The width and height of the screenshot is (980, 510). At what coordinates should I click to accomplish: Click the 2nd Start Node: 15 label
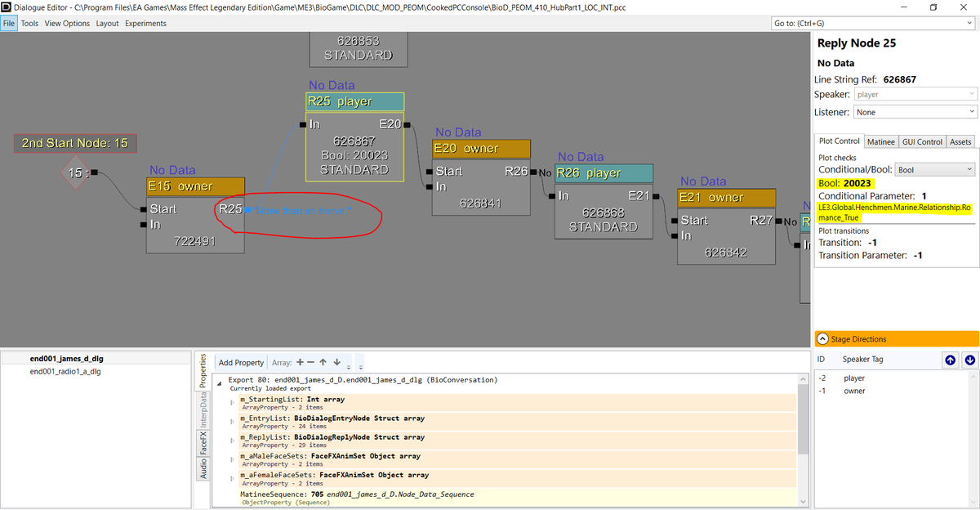click(x=74, y=143)
